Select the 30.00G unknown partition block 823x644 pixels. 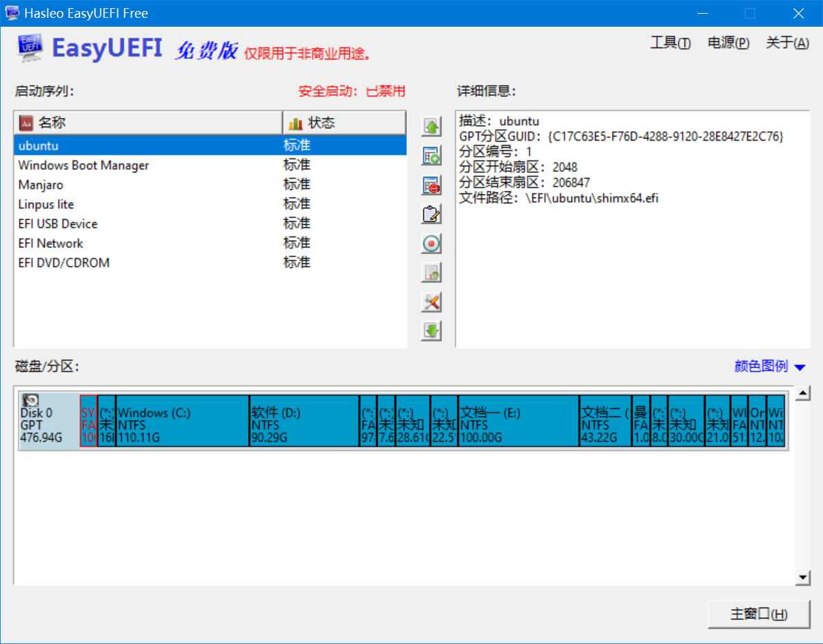coord(686,421)
